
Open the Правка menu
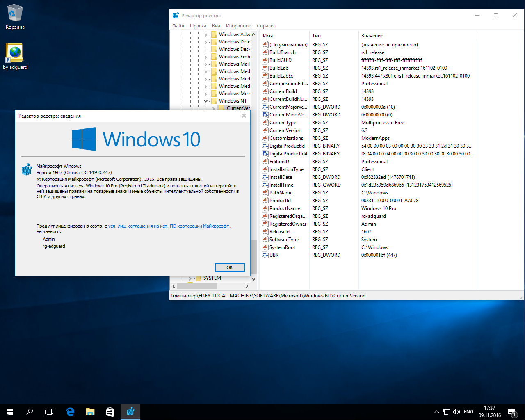point(198,26)
